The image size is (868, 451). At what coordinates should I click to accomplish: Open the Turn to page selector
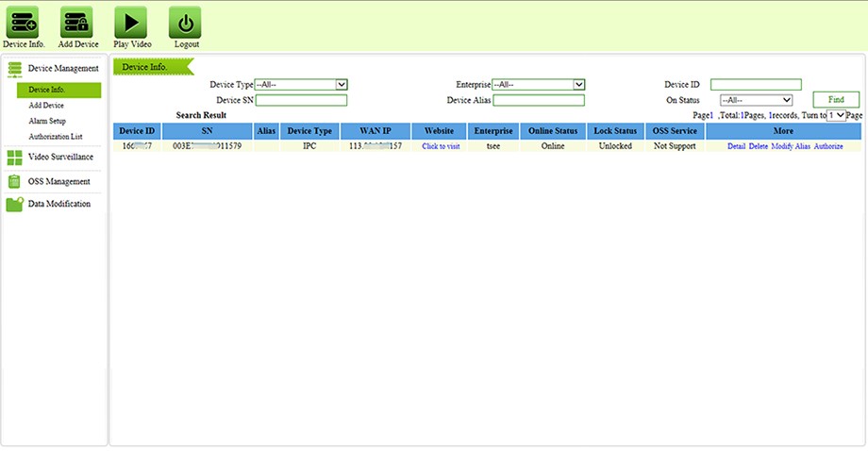(836, 115)
